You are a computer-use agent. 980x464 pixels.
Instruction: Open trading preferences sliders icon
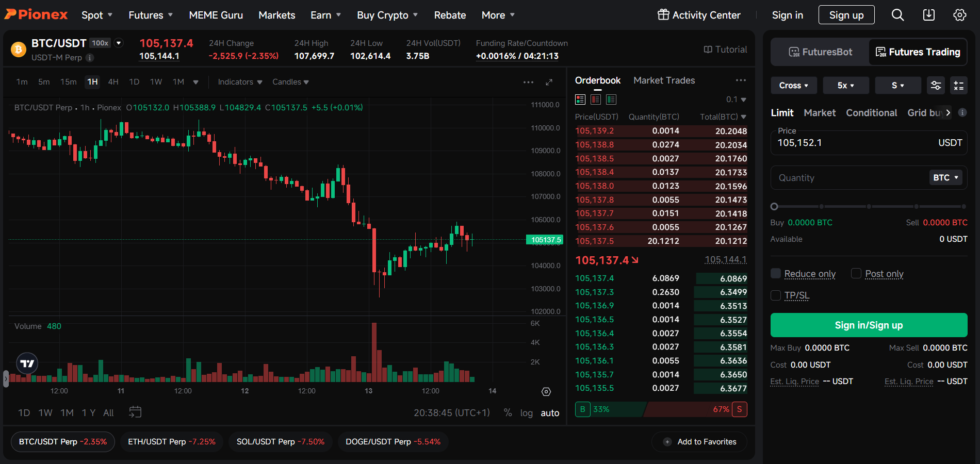[936, 86]
